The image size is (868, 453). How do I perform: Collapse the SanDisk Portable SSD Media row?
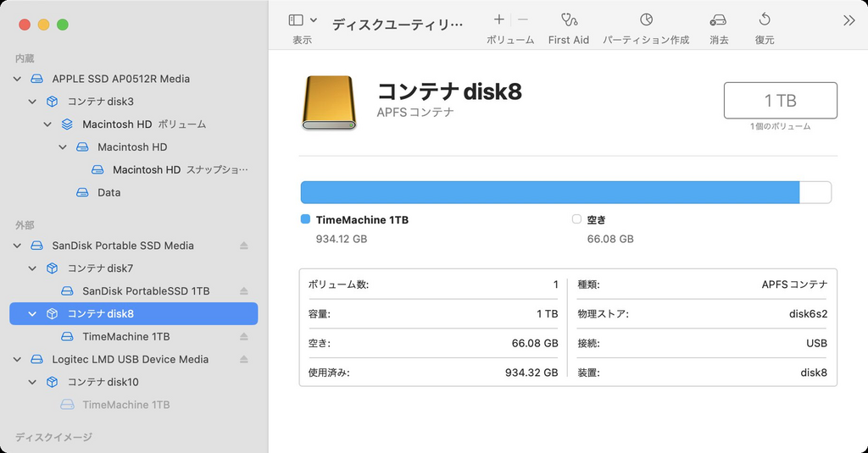[x=17, y=246]
